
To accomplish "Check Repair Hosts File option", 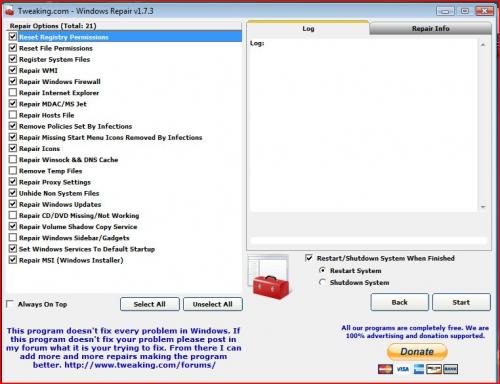I will [13, 115].
